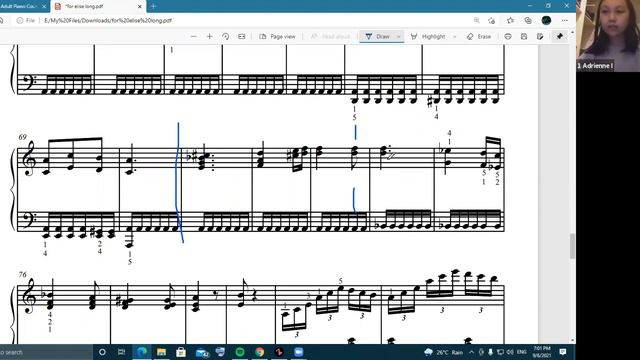
Task: Click the Save as icon
Action: [540, 37]
